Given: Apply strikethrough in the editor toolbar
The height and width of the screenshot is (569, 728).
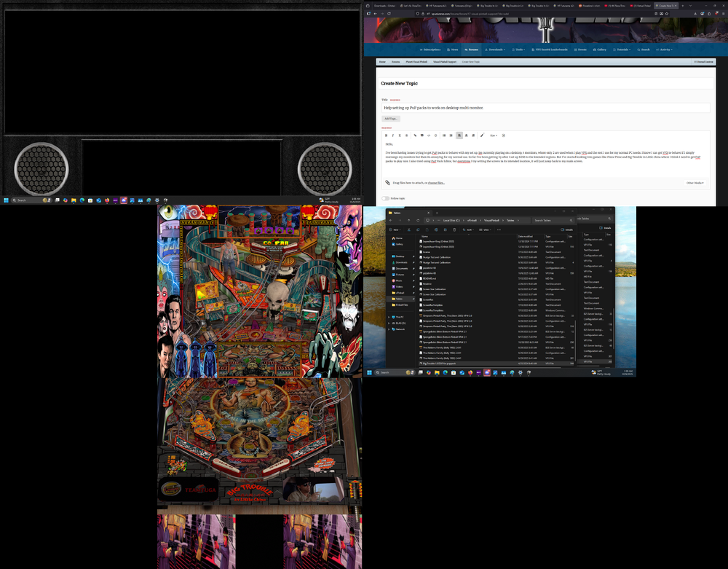Looking at the screenshot, I should point(407,136).
